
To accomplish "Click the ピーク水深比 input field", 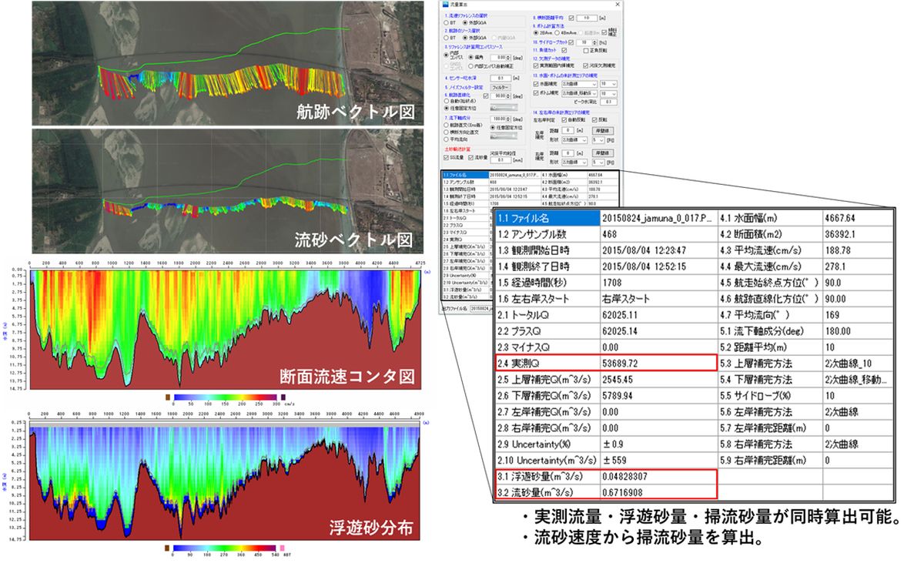I will [608, 102].
